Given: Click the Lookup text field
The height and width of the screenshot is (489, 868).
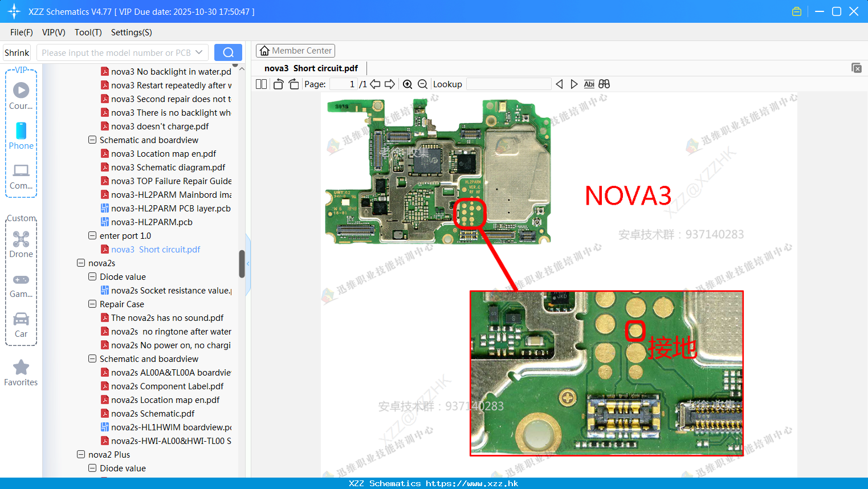Looking at the screenshot, I should [509, 84].
